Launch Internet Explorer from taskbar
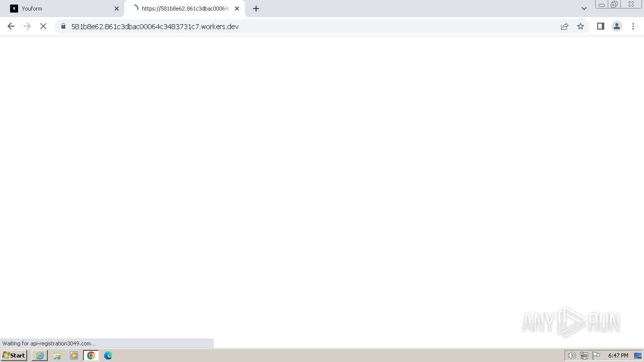644x362 pixels. [40, 355]
